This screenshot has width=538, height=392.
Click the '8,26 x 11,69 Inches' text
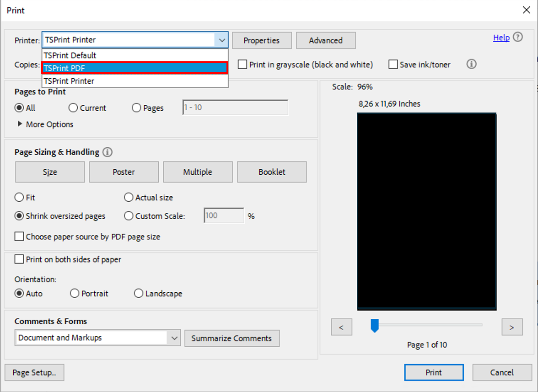pos(389,103)
